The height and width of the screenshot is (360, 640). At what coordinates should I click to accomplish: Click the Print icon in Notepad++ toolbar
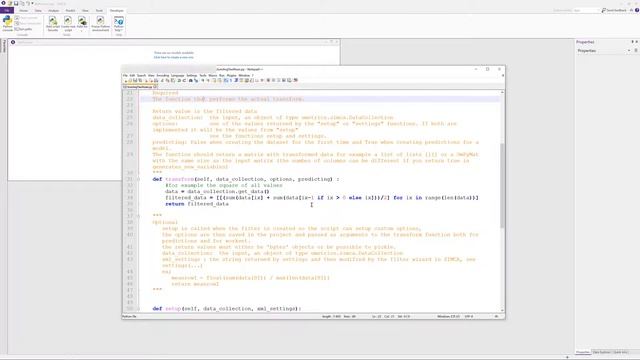[x=156, y=81]
